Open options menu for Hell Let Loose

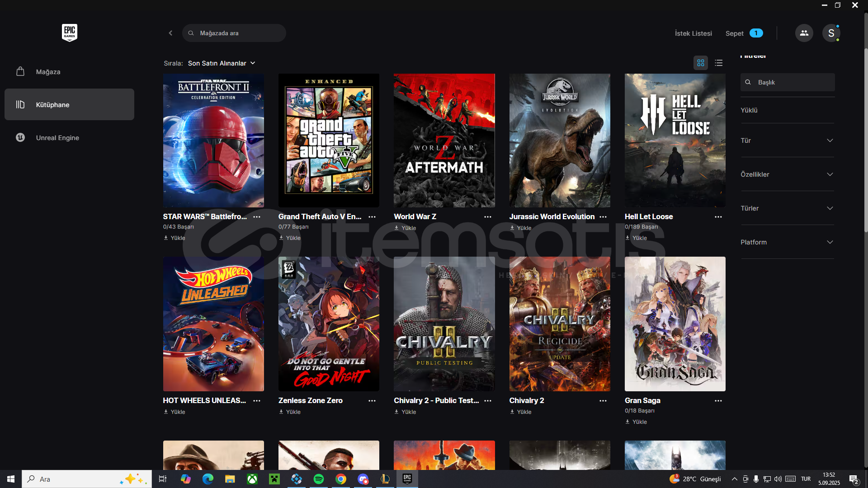(x=718, y=217)
